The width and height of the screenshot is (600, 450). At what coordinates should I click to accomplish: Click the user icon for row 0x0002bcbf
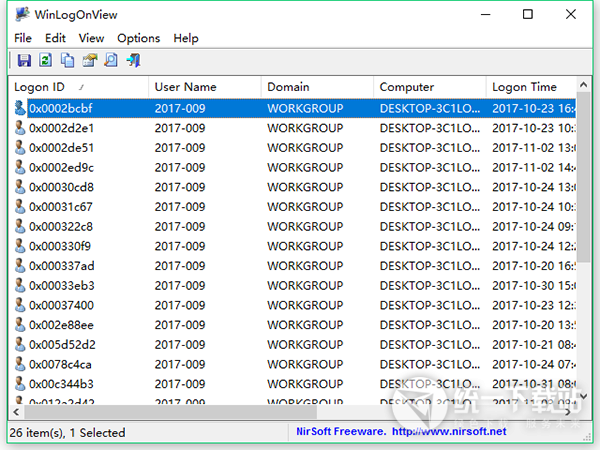20,108
